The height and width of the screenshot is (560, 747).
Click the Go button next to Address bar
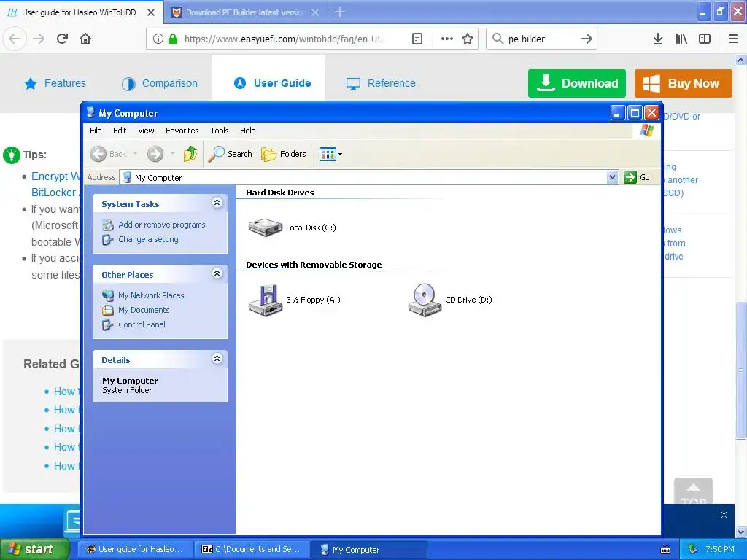tap(637, 177)
